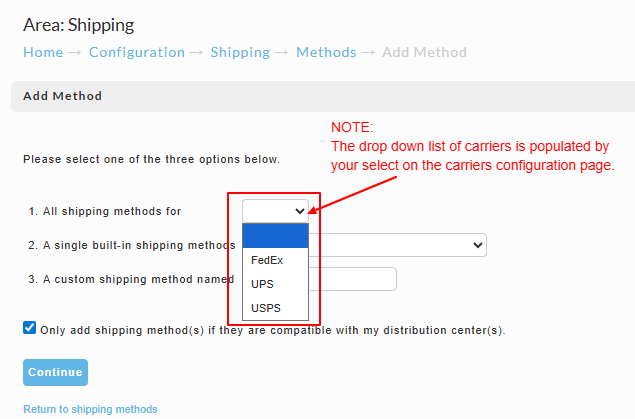This screenshot has height=419, width=635.
Task: Expand the carrier dropdown for all shipping methods
Action: [x=275, y=211]
